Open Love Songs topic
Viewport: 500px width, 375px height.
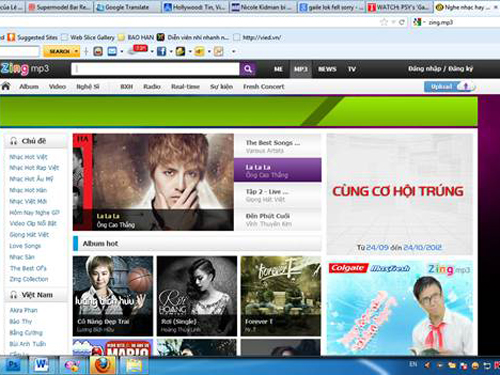click(25, 246)
